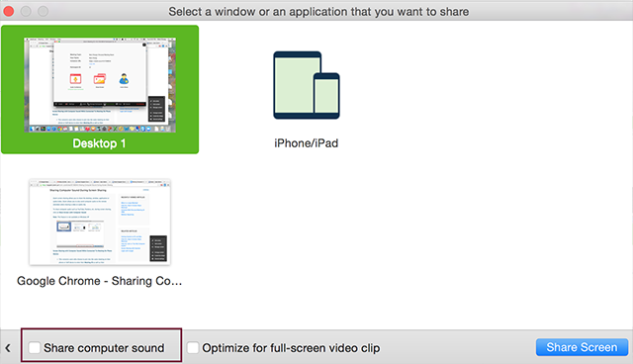Click the macOS dock shown in Desktop 1 preview
This screenshot has width=633, height=364.
coord(100,129)
